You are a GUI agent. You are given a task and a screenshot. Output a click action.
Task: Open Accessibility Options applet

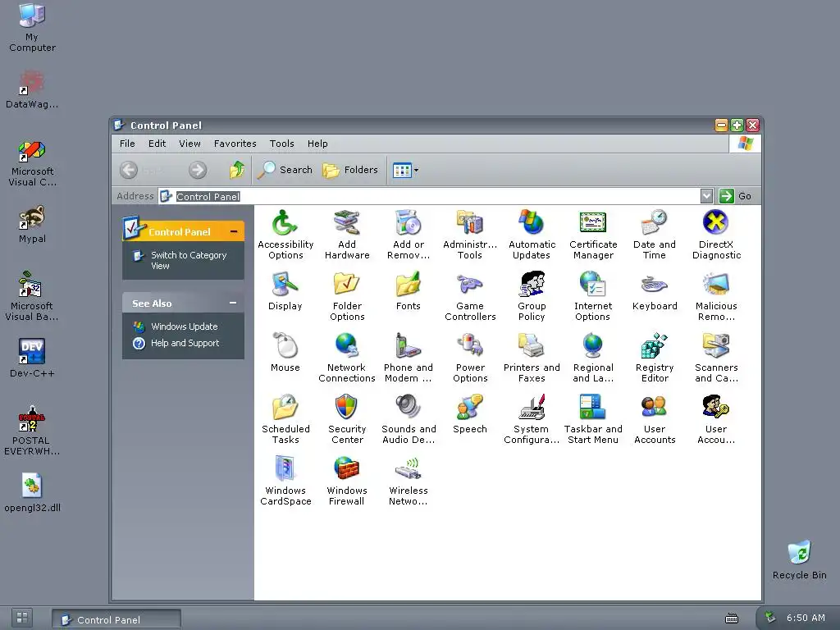pyautogui.click(x=285, y=235)
